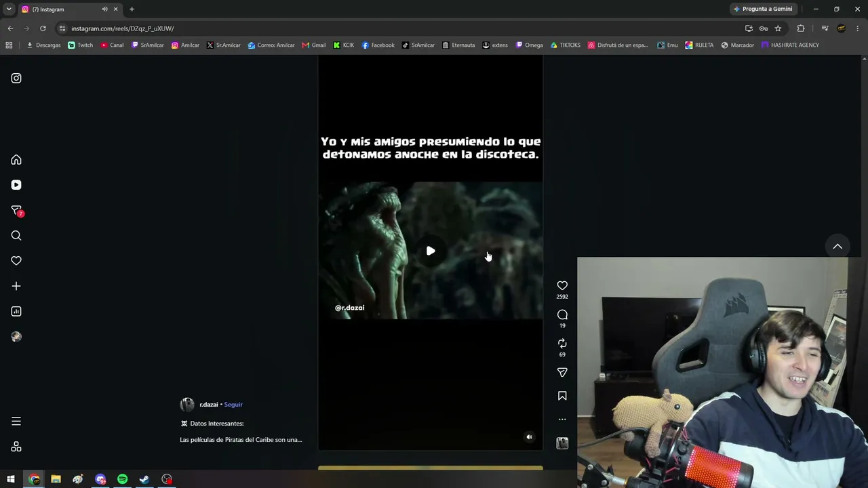This screenshot has height=488, width=868.
Task: Open the Instagram dashboard chart icon
Action: 16,312
